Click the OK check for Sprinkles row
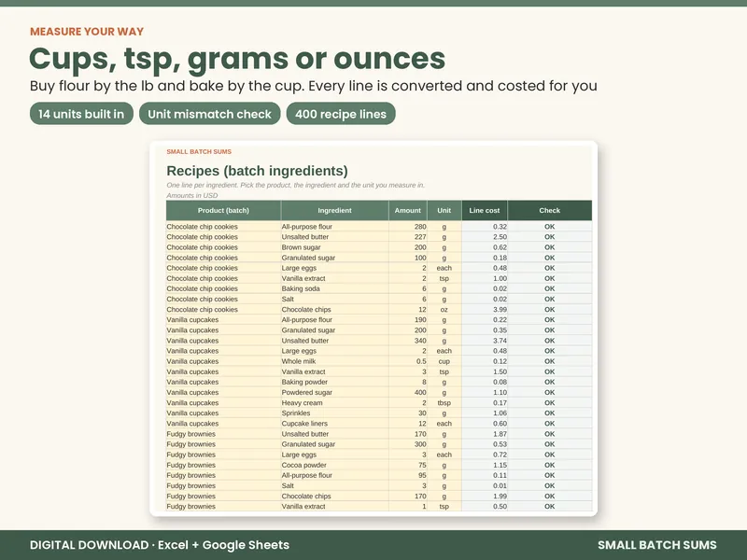 (550, 413)
